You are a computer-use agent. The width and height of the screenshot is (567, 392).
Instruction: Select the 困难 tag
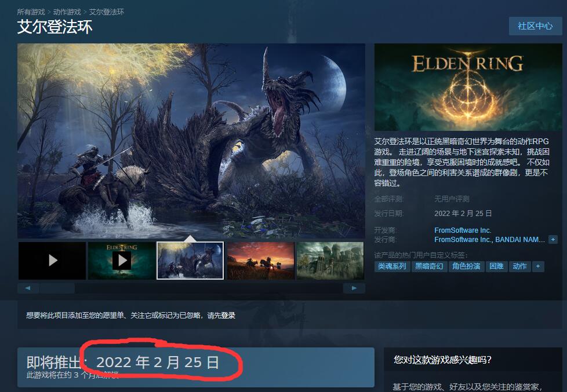point(496,266)
